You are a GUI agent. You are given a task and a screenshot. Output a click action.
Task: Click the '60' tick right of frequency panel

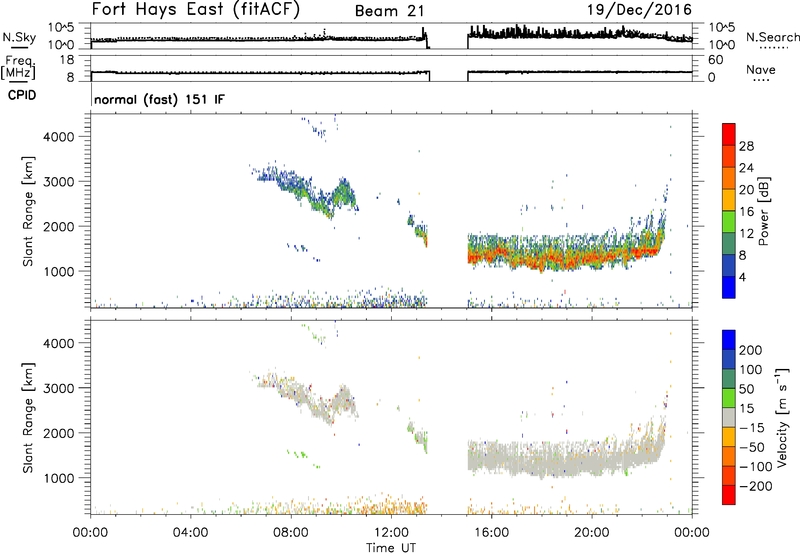(715, 60)
